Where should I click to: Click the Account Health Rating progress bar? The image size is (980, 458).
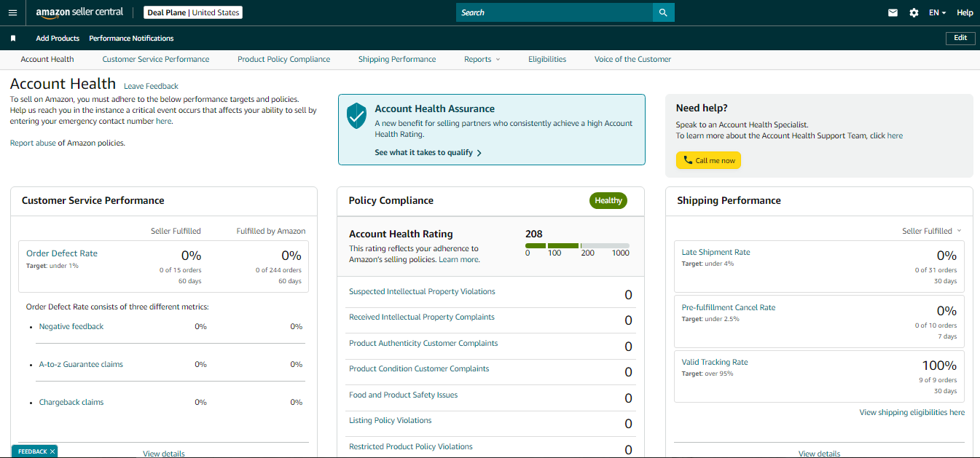[x=577, y=245]
